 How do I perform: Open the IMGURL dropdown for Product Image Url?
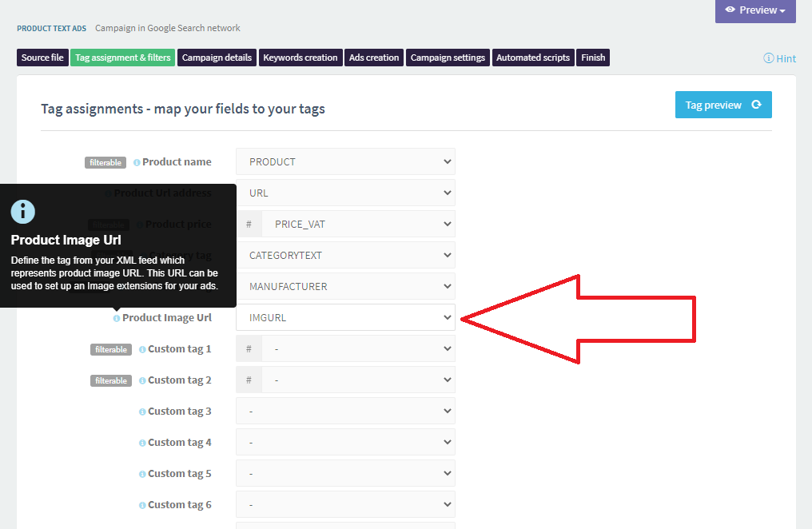click(345, 317)
